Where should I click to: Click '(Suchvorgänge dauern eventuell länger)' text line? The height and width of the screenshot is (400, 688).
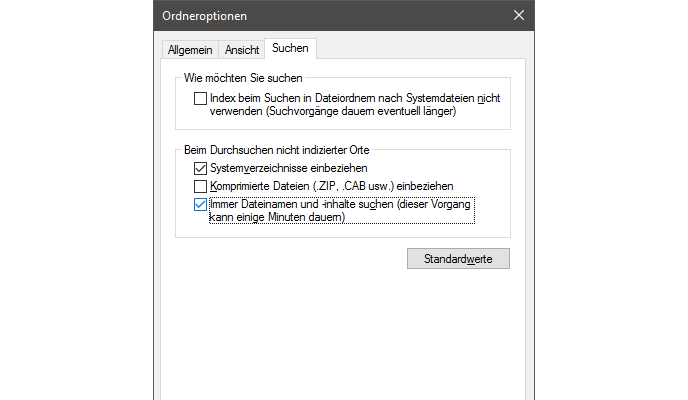coord(332,112)
